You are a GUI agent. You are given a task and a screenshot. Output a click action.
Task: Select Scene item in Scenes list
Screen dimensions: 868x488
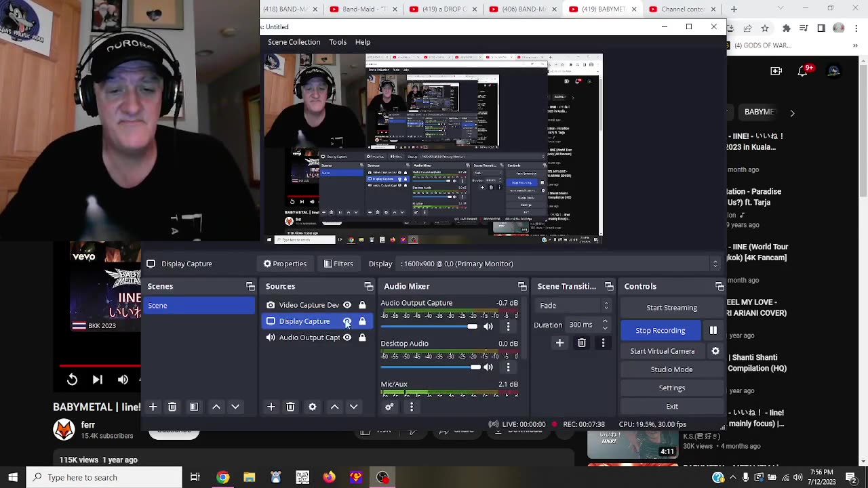pyautogui.click(x=199, y=306)
